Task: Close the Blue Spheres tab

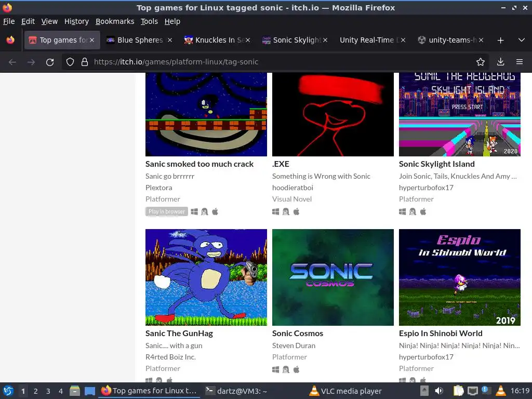Action: [170, 40]
